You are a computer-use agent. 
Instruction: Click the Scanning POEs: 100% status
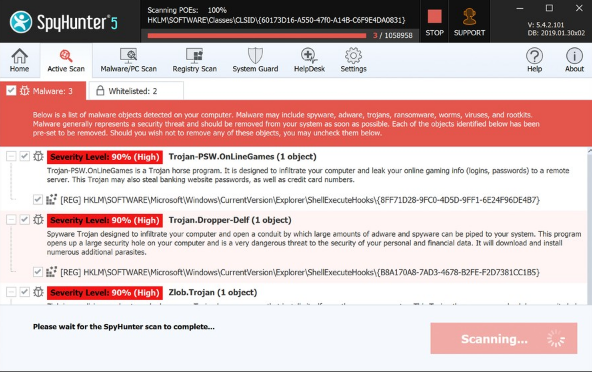click(x=187, y=10)
